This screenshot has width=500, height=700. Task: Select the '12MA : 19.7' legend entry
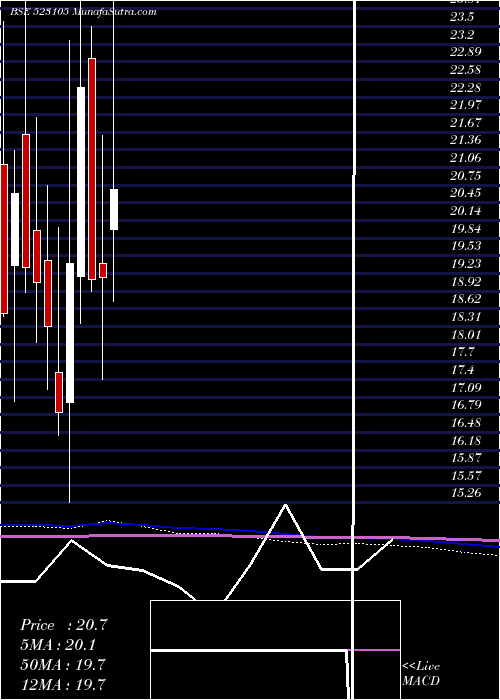pyautogui.click(x=63, y=684)
